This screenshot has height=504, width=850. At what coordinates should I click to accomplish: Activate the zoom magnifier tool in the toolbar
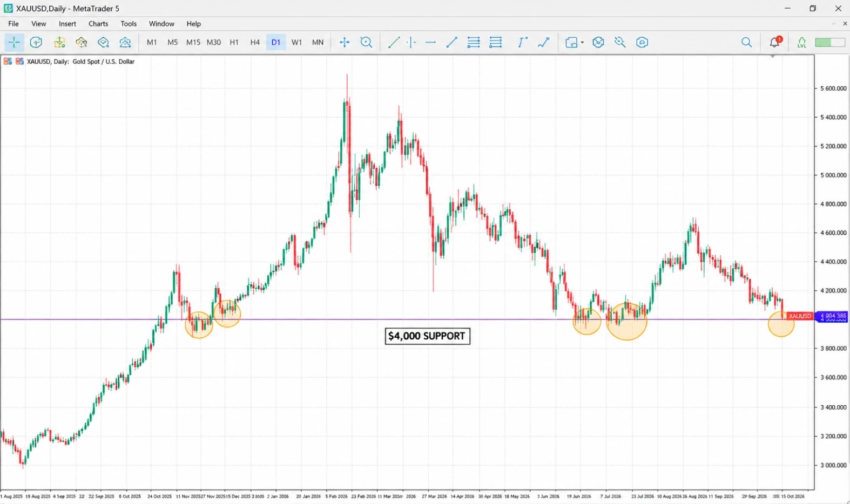click(x=366, y=42)
